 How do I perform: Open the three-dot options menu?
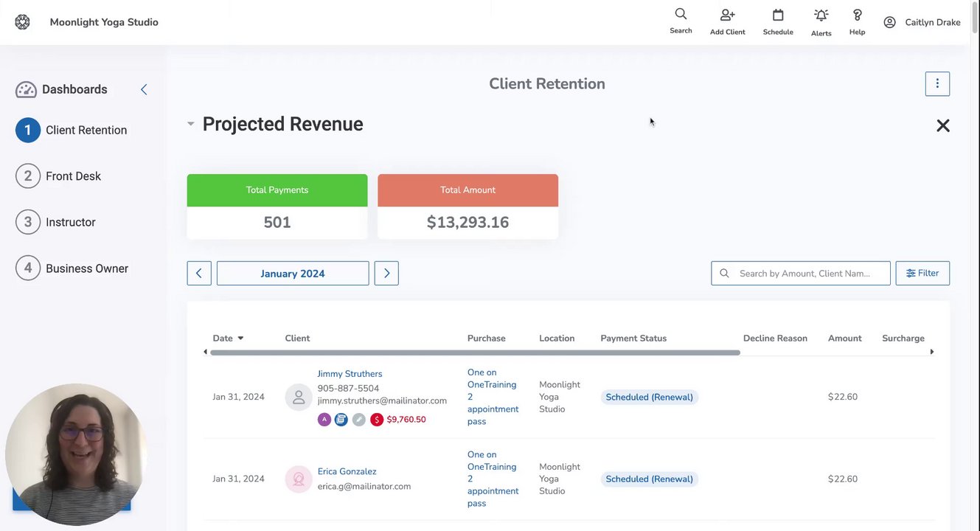click(937, 84)
